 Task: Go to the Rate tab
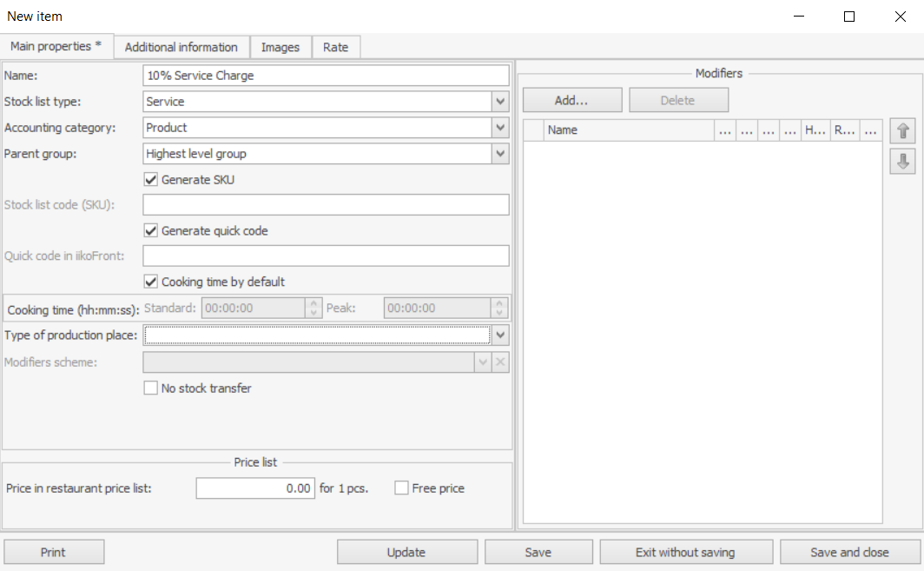[x=335, y=47]
